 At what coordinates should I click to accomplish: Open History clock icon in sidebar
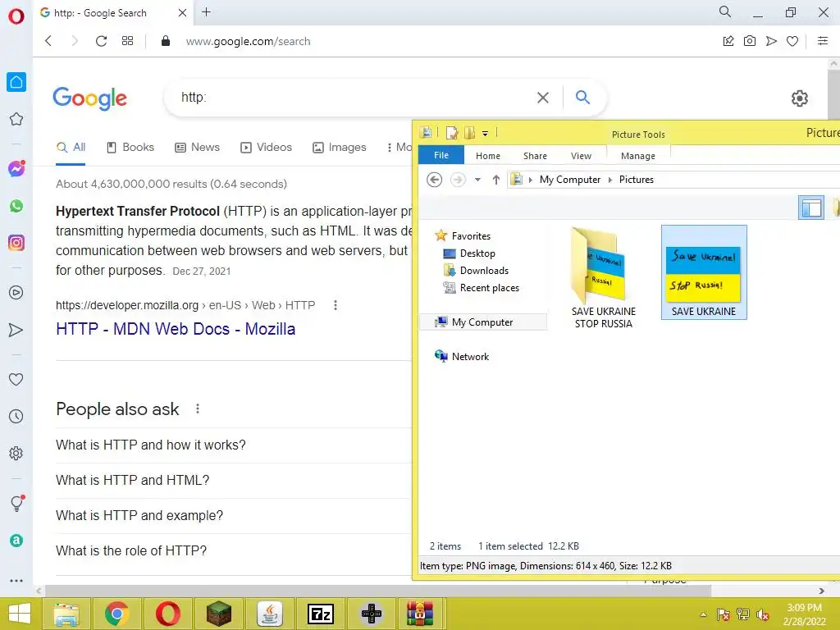[16, 416]
